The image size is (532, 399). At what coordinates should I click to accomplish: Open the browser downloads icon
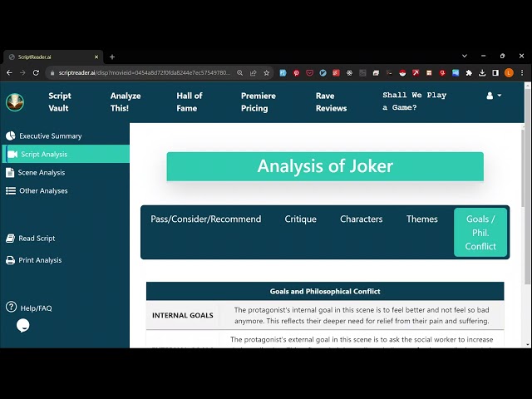coord(482,72)
